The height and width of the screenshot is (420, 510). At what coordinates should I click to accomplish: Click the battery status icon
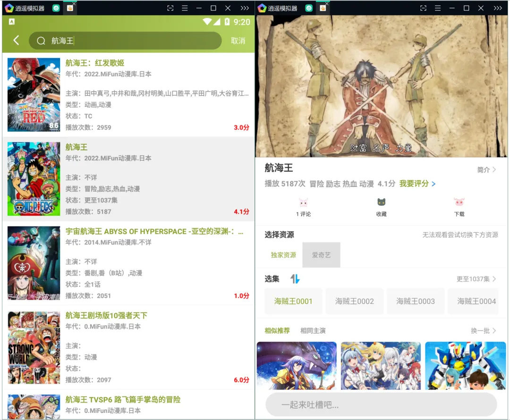tap(227, 22)
